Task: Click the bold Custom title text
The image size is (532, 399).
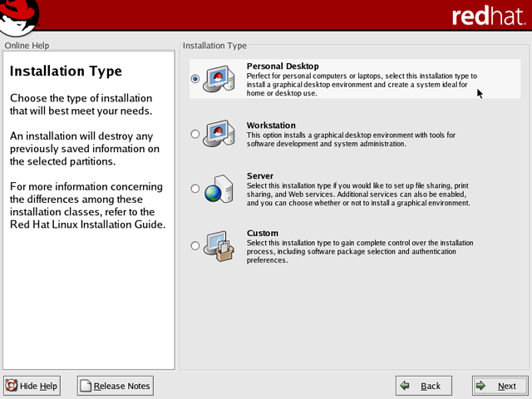Action: pos(263,234)
